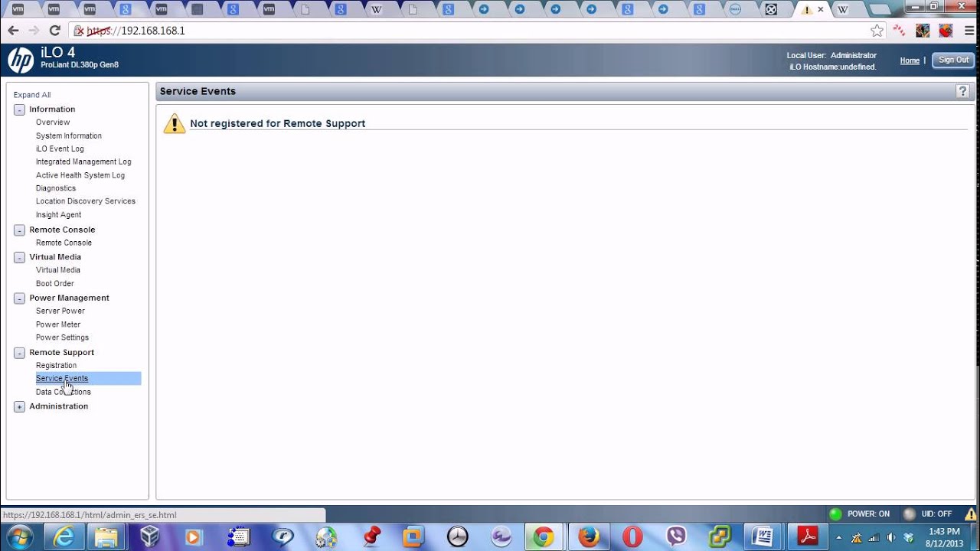
Task: Open Power Settings page
Action: [62, 337]
